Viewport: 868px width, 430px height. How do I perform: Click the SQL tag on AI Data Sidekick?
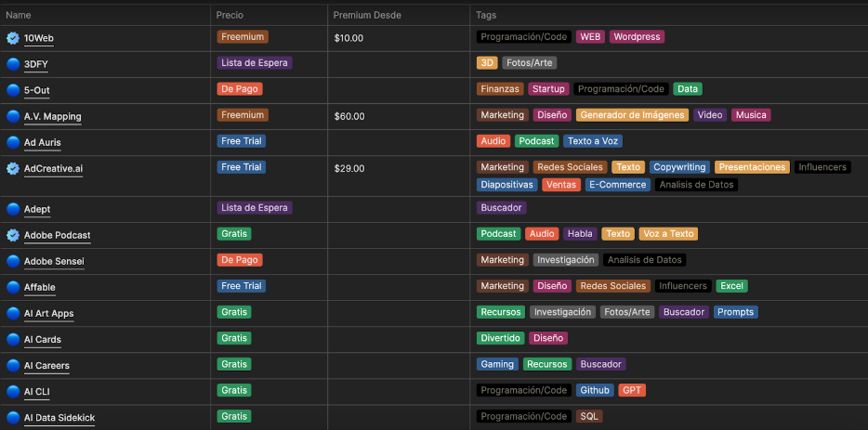tap(589, 416)
